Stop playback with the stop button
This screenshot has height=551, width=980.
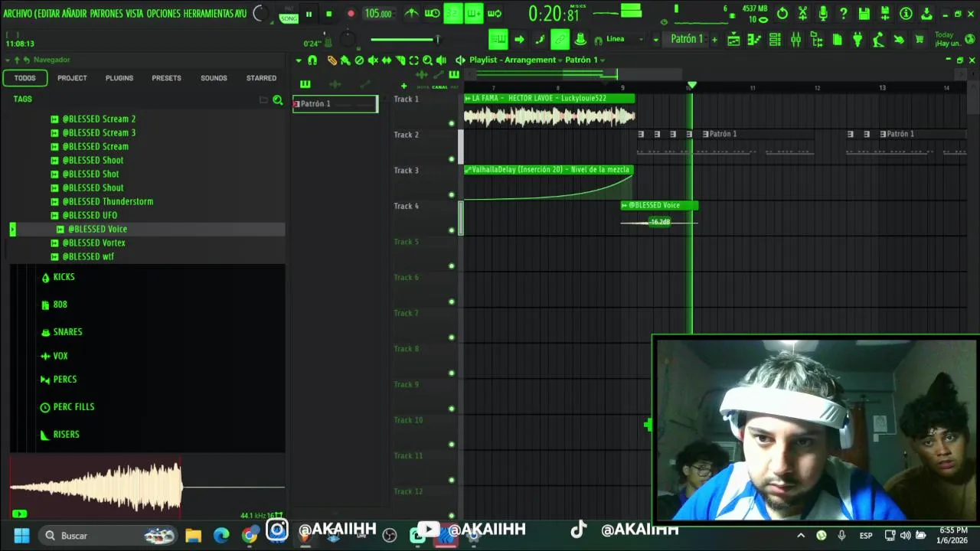[x=328, y=14]
